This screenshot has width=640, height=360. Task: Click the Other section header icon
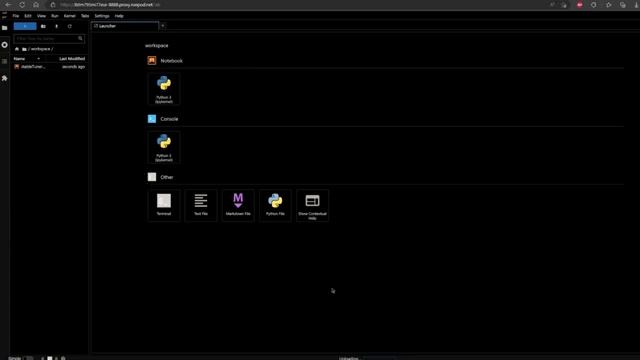point(152,177)
